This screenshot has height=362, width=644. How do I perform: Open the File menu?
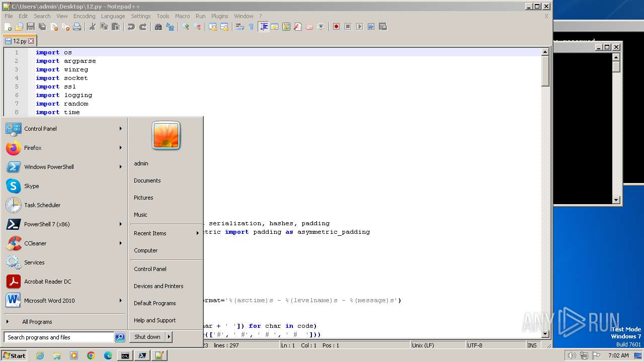(x=9, y=16)
